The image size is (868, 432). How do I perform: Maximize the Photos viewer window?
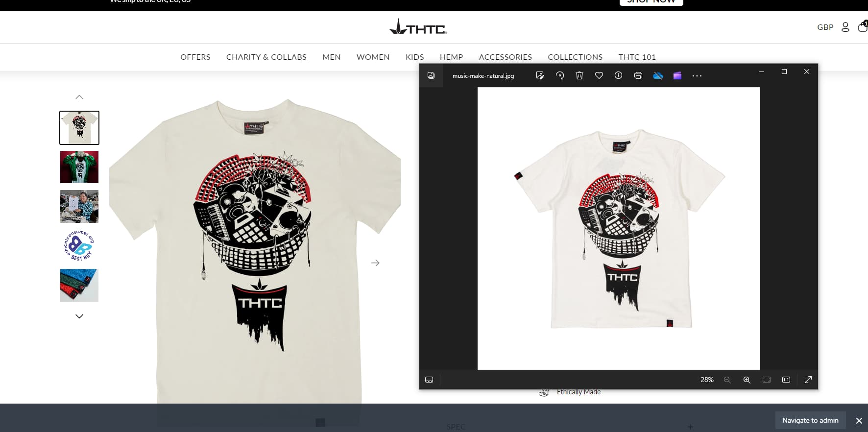coord(784,72)
